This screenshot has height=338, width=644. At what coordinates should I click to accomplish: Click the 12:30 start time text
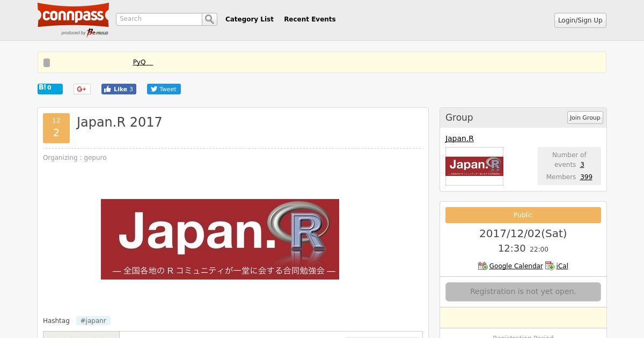[511, 248]
